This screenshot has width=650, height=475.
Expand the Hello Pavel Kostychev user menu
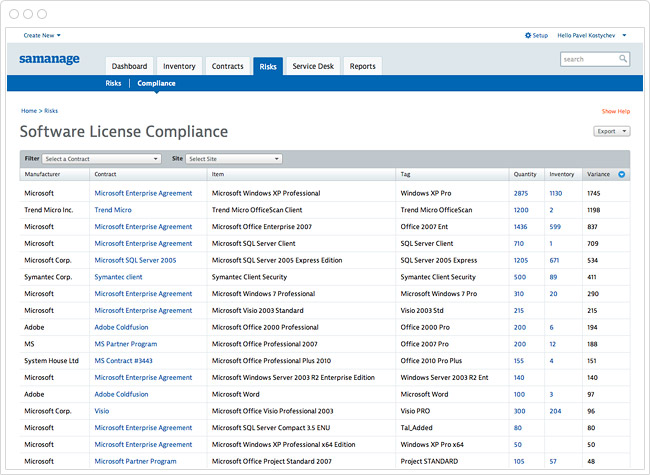(592, 36)
